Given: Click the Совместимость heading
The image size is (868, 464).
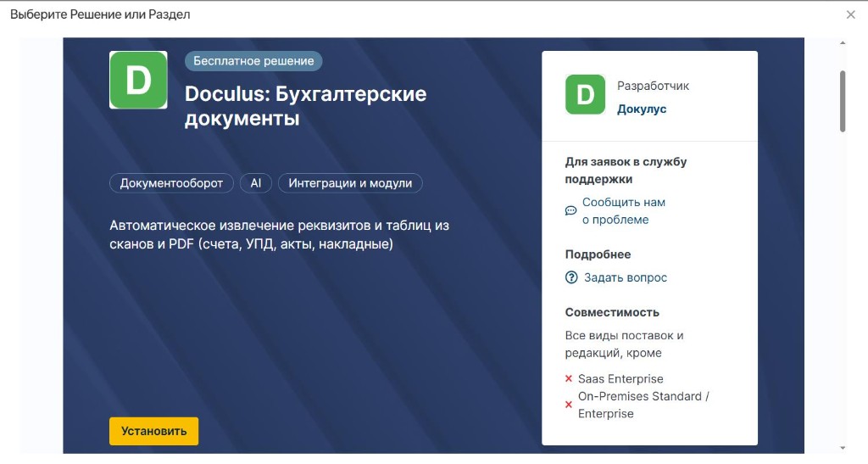Looking at the screenshot, I should pyautogui.click(x=612, y=312).
